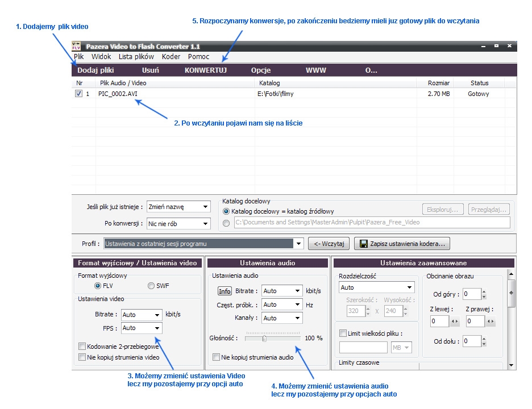
Task: Click the output directory path field
Action: [372, 223]
